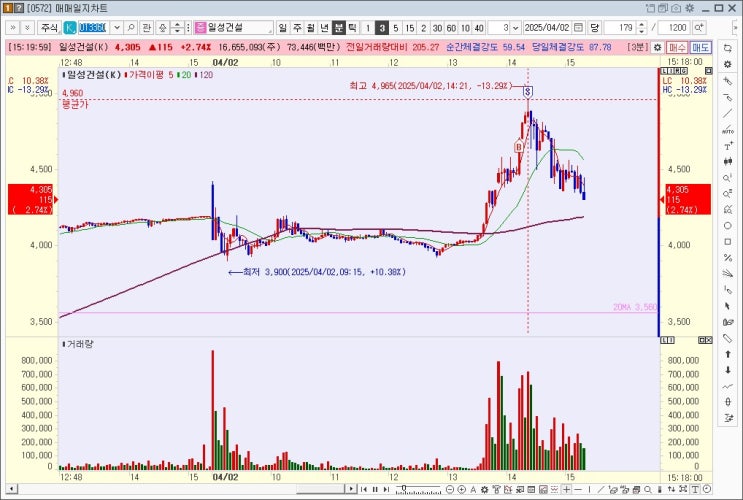The height and width of the screenshot is (500, 743).
Task: Click the 관 watchlist button
Action: (x=146, y=28)
